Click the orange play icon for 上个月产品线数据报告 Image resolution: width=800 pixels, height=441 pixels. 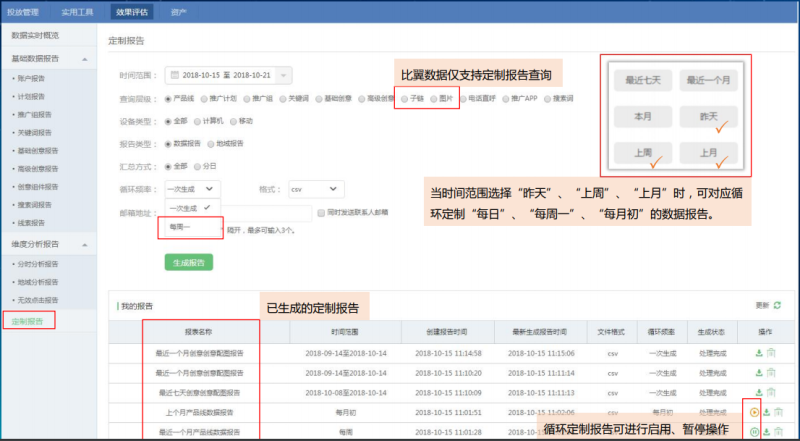(752, 411)
